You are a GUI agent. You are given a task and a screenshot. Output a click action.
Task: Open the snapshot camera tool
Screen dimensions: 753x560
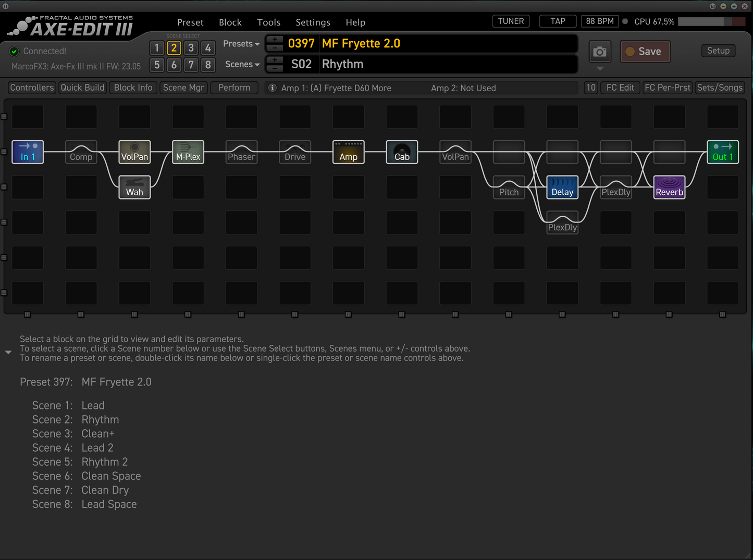pos(599,51)
